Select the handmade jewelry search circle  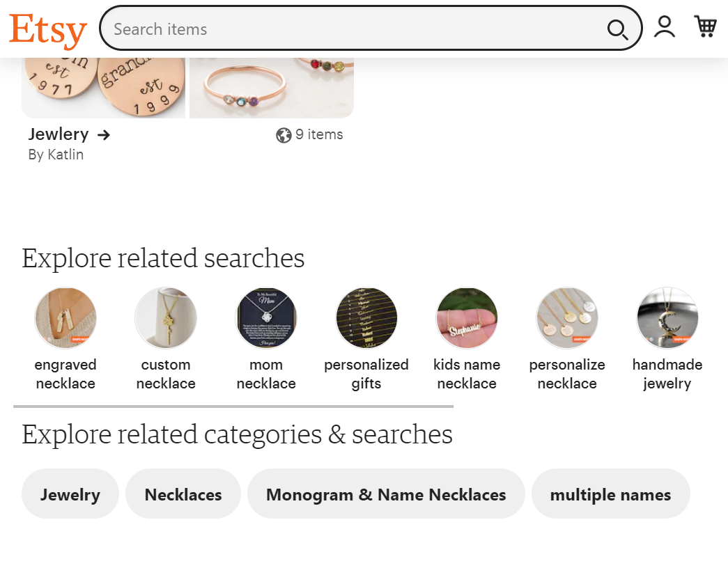[667, 317]
